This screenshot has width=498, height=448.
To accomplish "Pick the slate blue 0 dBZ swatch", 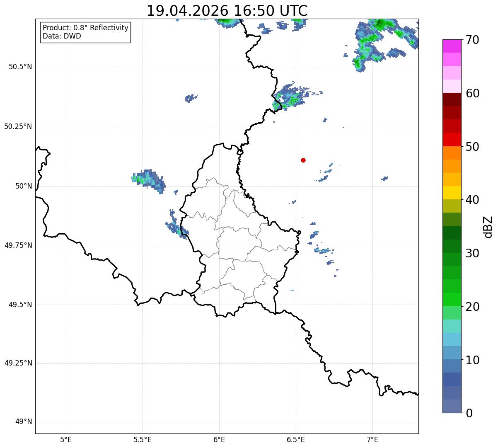I will tap(452, 406).
